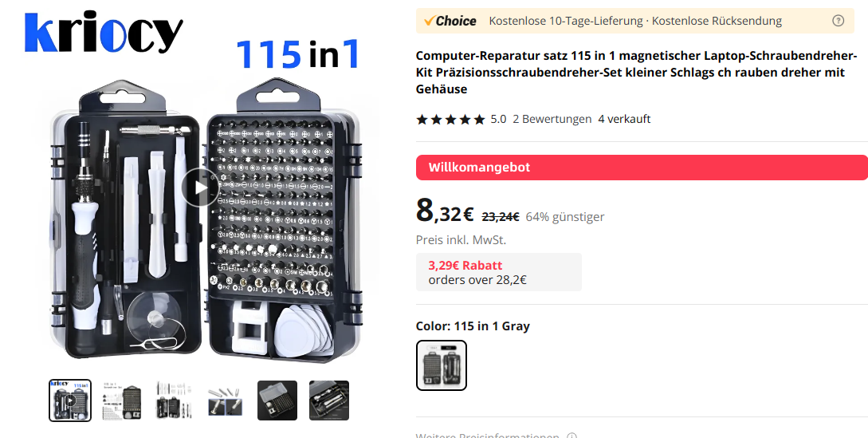The image size is (868, 438).
Task: Select the fifth thumbnail with dark background case
Action: (x=277, y=401)
